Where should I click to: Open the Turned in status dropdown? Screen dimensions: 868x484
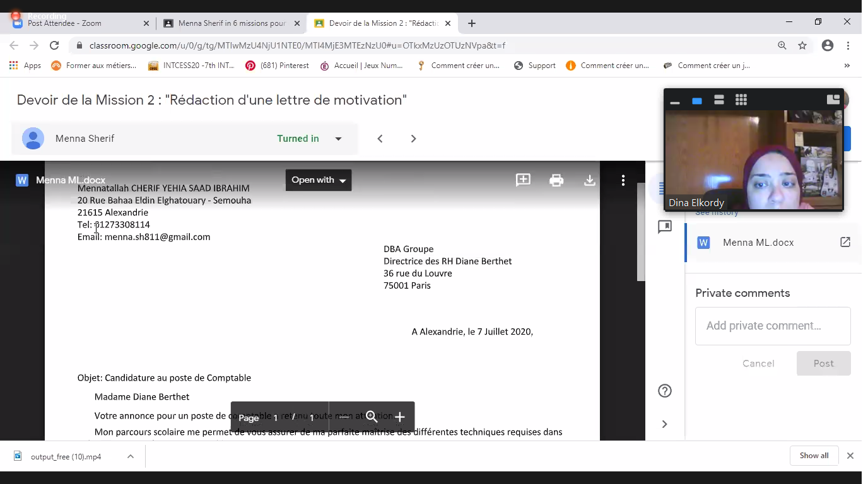point(338,139)
